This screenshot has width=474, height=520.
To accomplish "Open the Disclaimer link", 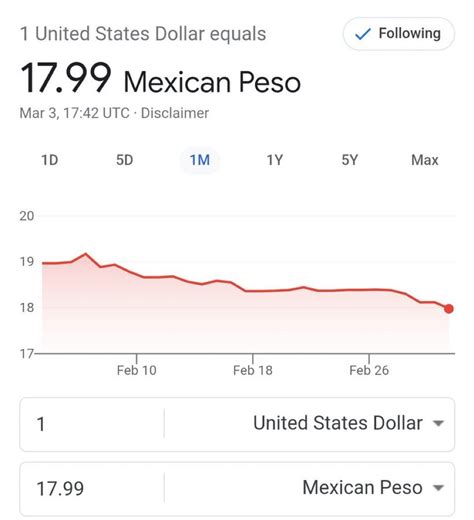I will [175, 113].
